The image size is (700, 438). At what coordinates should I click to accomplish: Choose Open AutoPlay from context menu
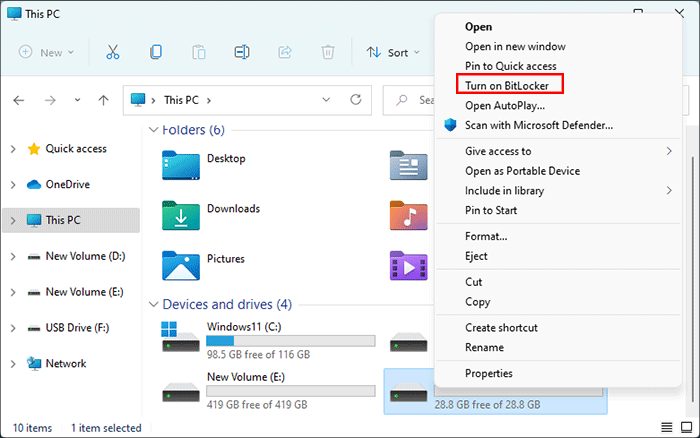coord(505,106)
